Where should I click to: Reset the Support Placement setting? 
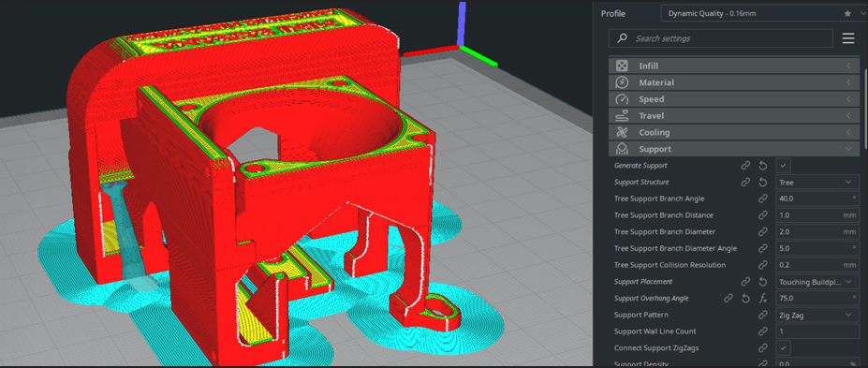click(763, 282)
